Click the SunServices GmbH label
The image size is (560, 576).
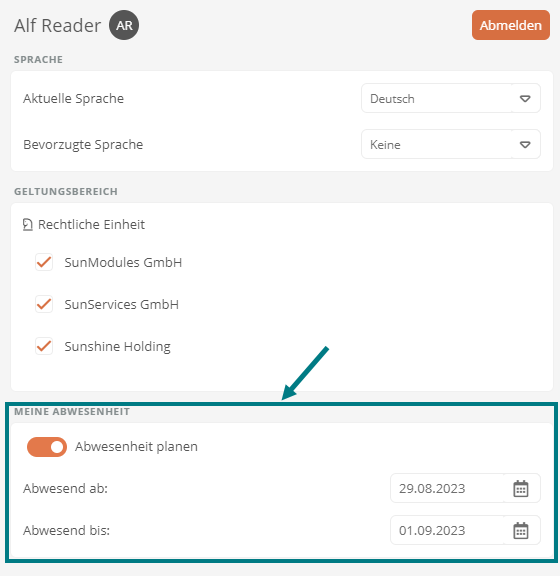pos(122,305)
